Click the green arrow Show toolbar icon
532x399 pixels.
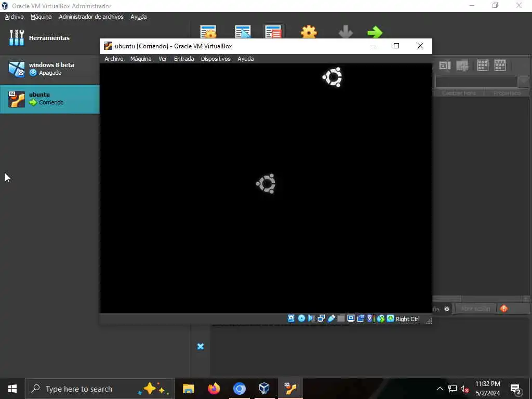[x=375, y=32]
